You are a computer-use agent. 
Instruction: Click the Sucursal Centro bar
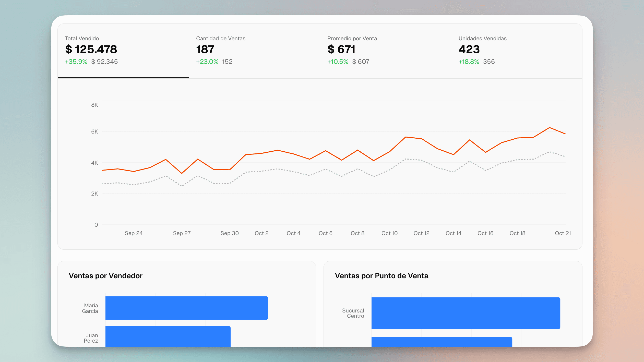[466, 313]
